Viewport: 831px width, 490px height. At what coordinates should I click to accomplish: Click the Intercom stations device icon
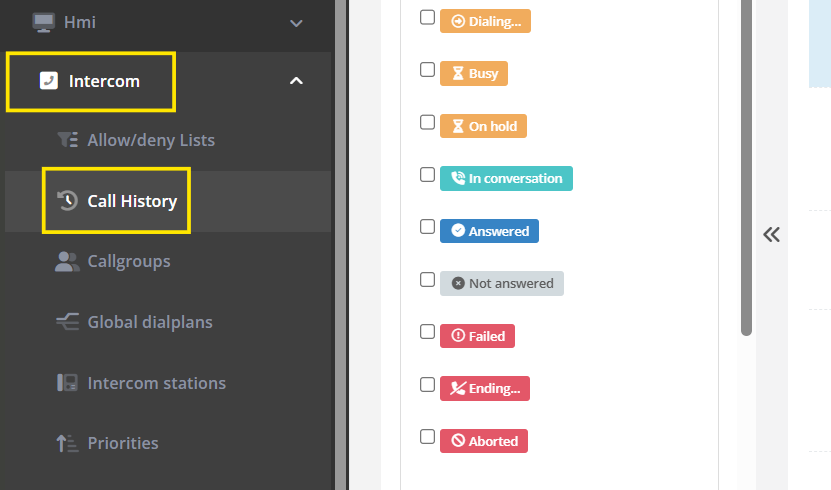tap(67, 383)
